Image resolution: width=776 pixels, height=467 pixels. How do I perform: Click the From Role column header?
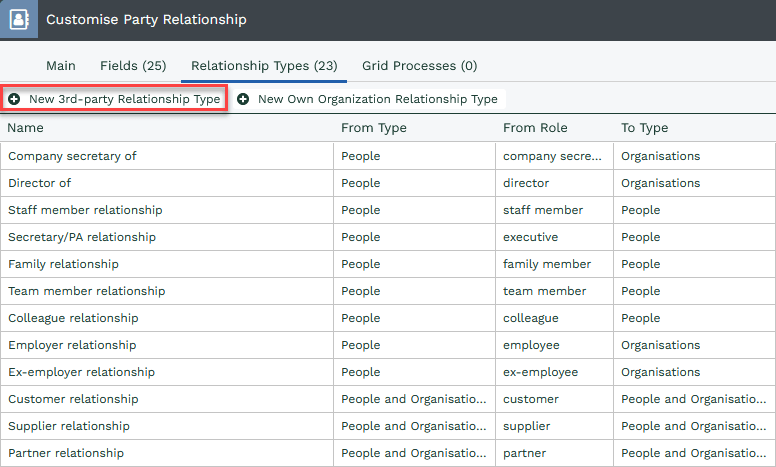click(x=535, y=128)
